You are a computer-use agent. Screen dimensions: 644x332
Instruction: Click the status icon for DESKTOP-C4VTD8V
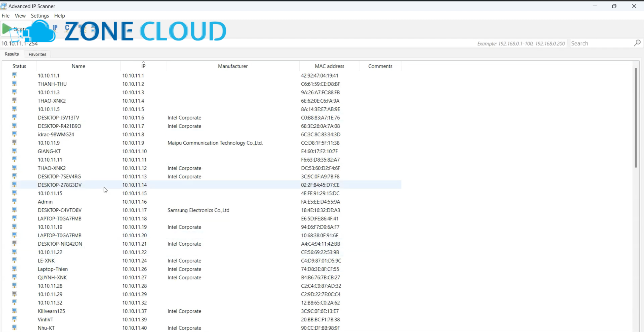pyautogui.click(x=15, y=209)
